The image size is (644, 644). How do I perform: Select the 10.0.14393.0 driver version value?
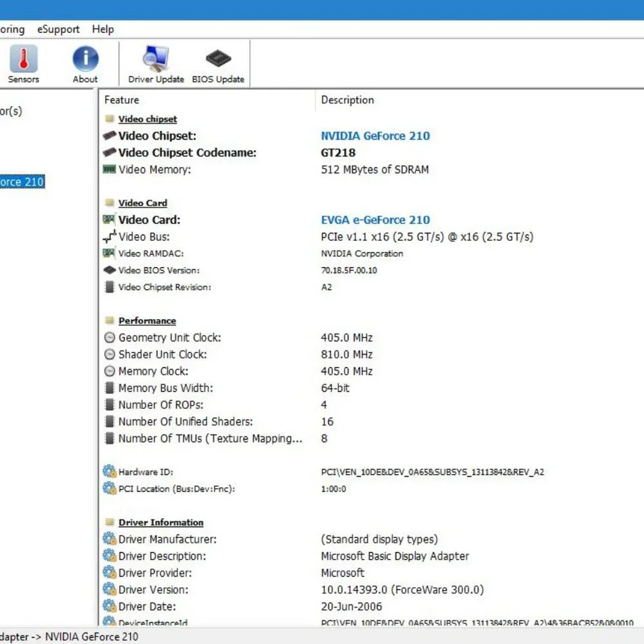[x=402, y=590]
